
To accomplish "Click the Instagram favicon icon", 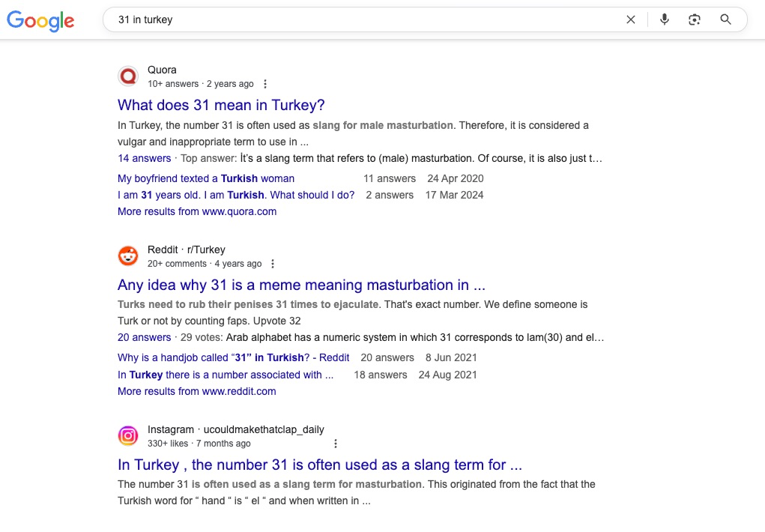I will [128, 435].
